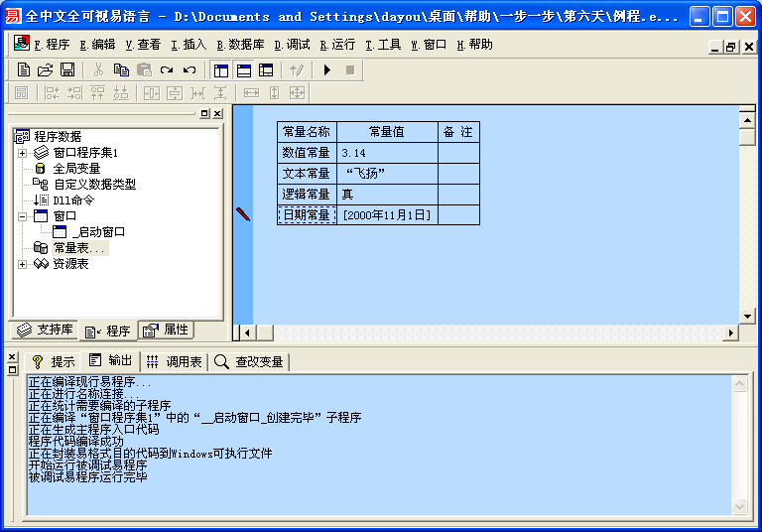Click the center horizontally icon
Viewport: 762px width, 532px height.
152,92
